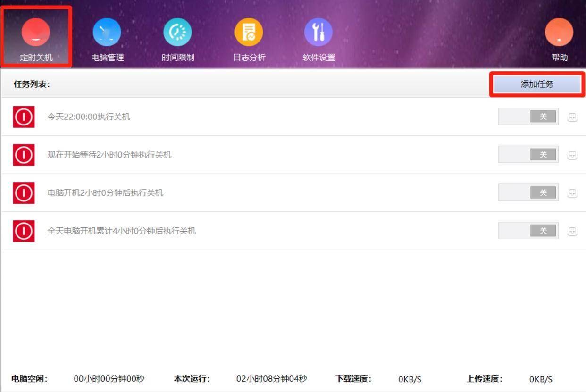Image resolution: width=586 pixels, height=392 pixels.
Task: Select the 现在开始等待2小时0分钟执行关机 task text
Action: 109,155
